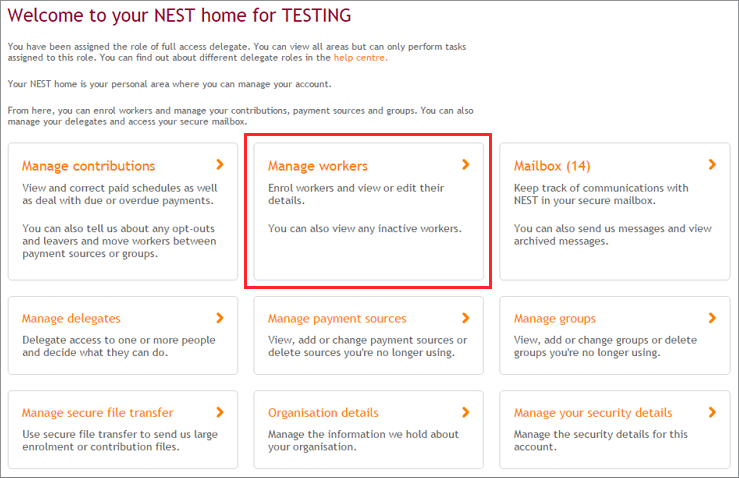
Task: Open Manage your security details heading
Action: click(593, 413)
